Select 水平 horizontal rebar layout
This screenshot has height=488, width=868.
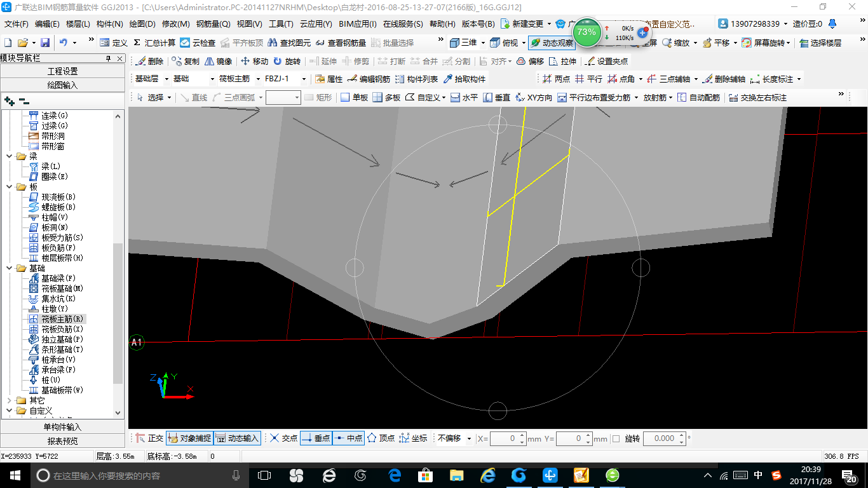464,97
